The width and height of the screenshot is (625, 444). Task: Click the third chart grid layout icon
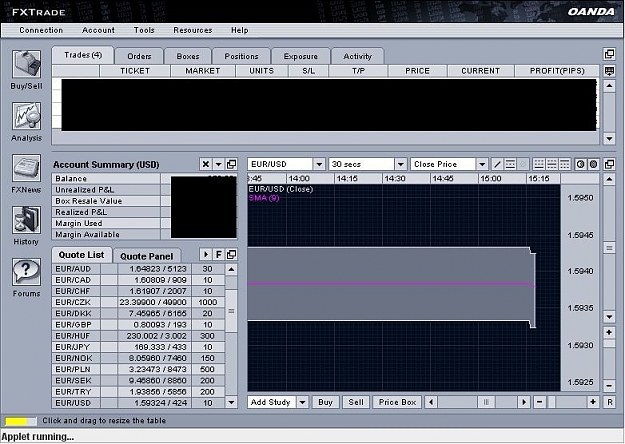click(565, 164)
